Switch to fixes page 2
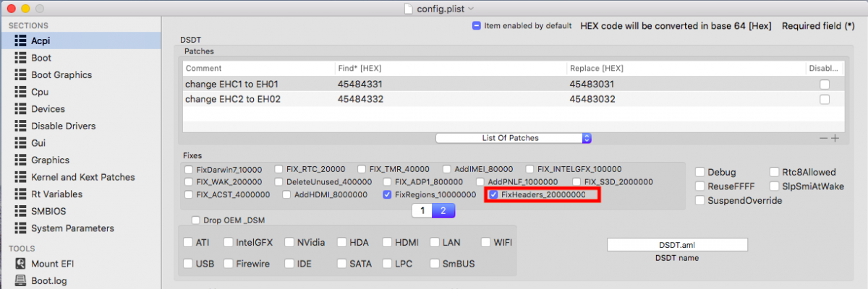Screen dimensions: 868x289 443,211
